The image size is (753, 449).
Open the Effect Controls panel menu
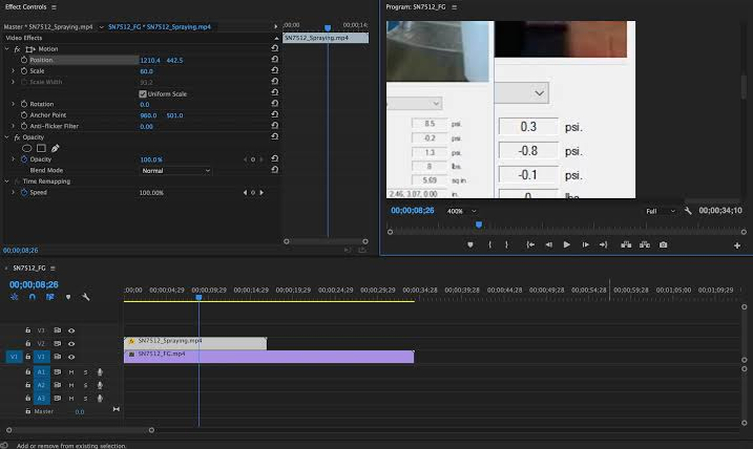click(x=54, y=7)
